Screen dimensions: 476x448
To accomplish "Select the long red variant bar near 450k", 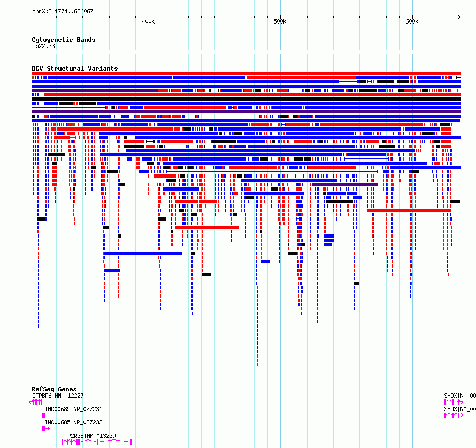I will coord(207,227).
